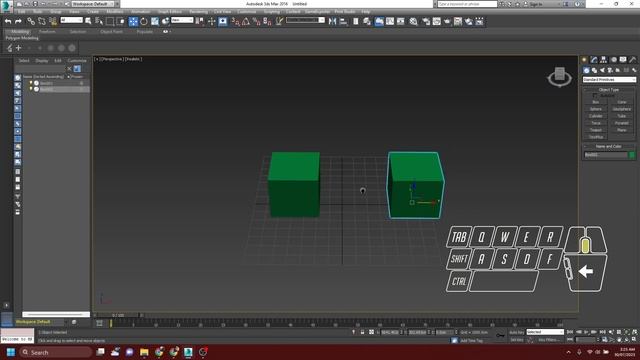Click the Align tool icon

pos(343,21)
